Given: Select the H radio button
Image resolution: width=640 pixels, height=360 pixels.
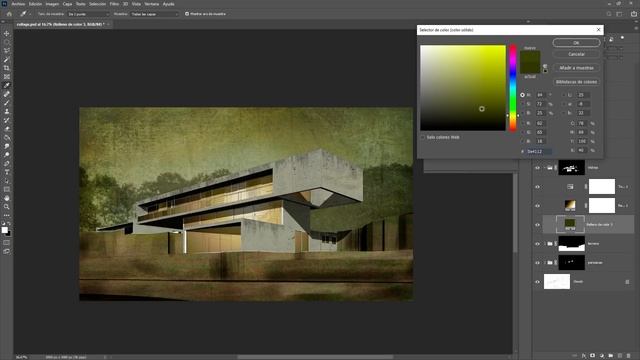Looking at the screenshot, I should coord(522,95).
